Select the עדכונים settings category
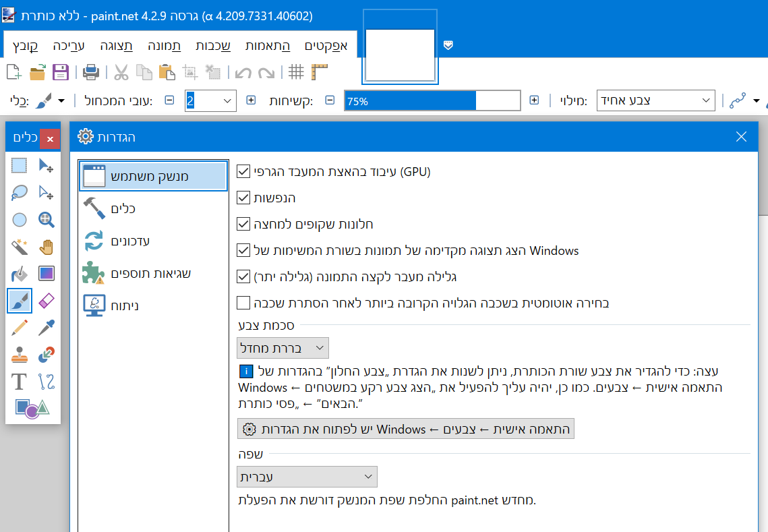768x532 pixels. click(153, 241)
